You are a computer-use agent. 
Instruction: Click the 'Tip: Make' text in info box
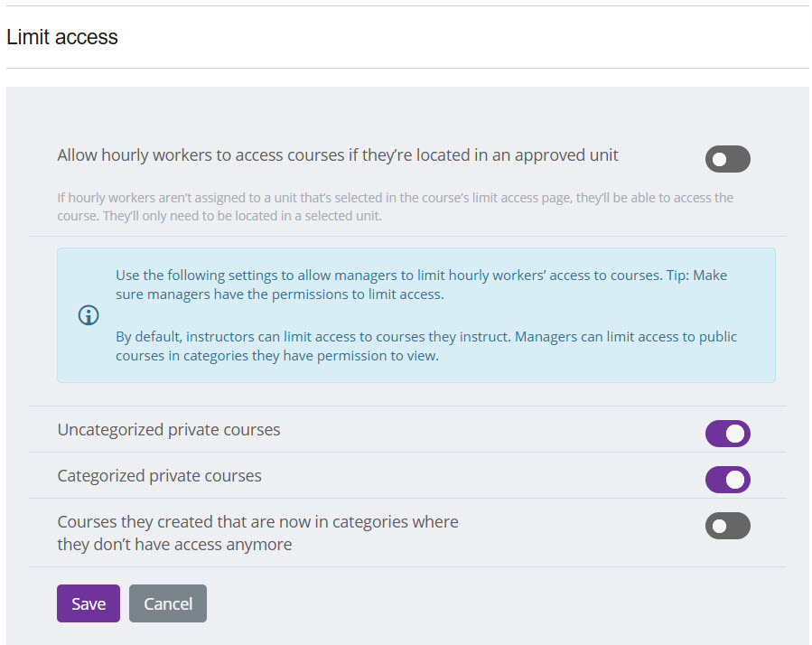tap(695, 276)
